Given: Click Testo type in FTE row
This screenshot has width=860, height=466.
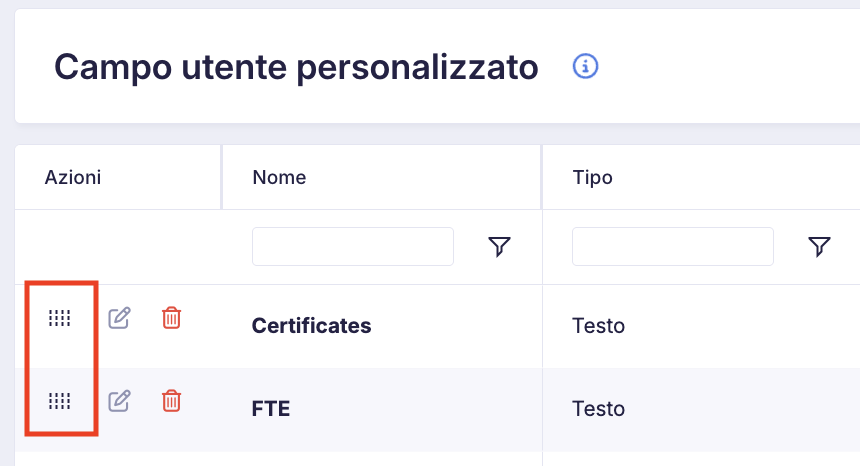Looking at the screenshot, I should (598, 408).
